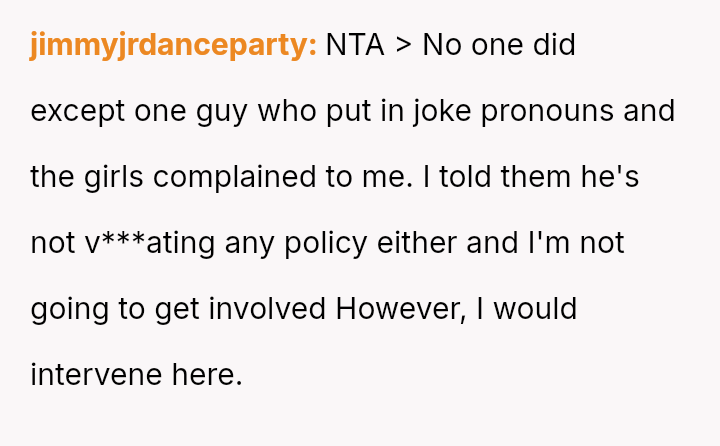The image size is (720, 446).
Task: Click the quoted words 'No one did'
Action: (x=499, y=45)
